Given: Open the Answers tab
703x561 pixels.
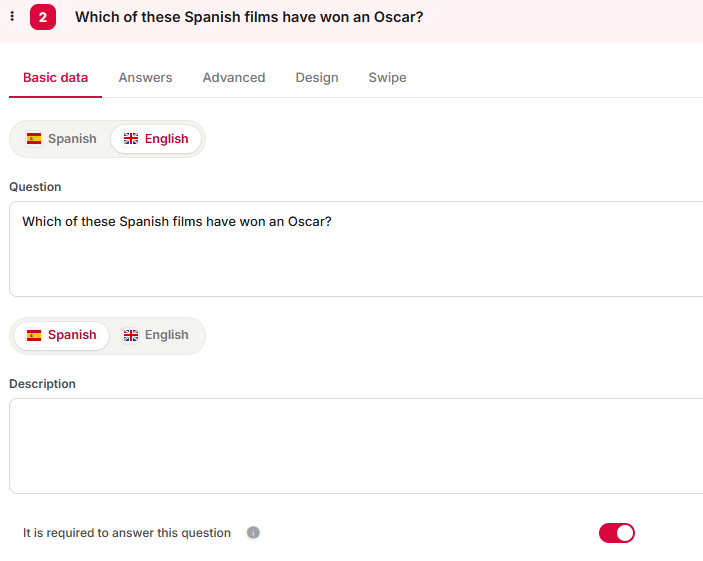Looking at the screenshot, I should click(x=145, y=78).
